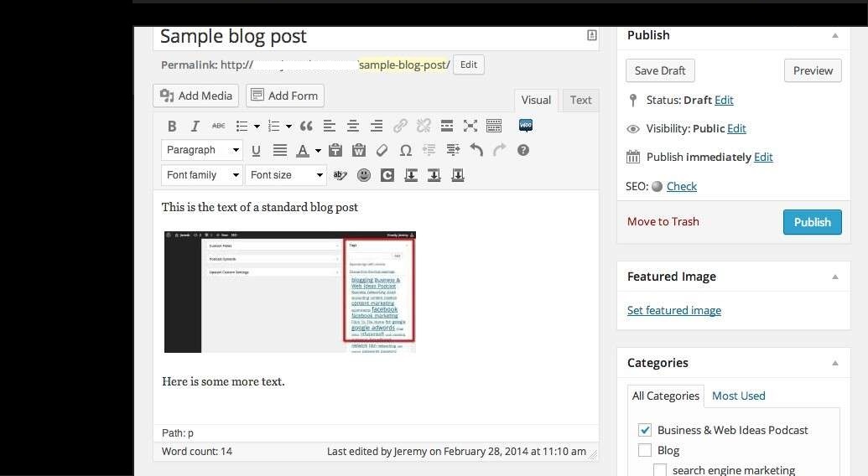Open the Paragraph format dropdown
Viewport: 868px width, 476px height.
[202, 150]
